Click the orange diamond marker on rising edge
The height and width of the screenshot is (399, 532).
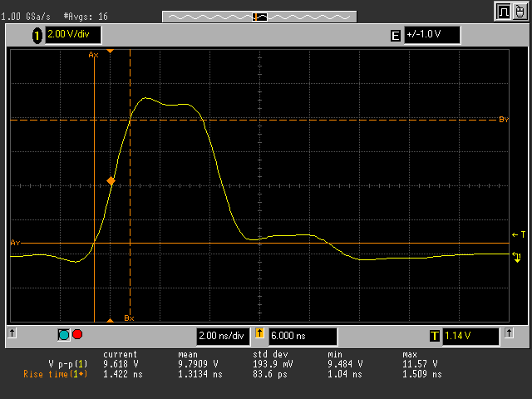point(111,180)
